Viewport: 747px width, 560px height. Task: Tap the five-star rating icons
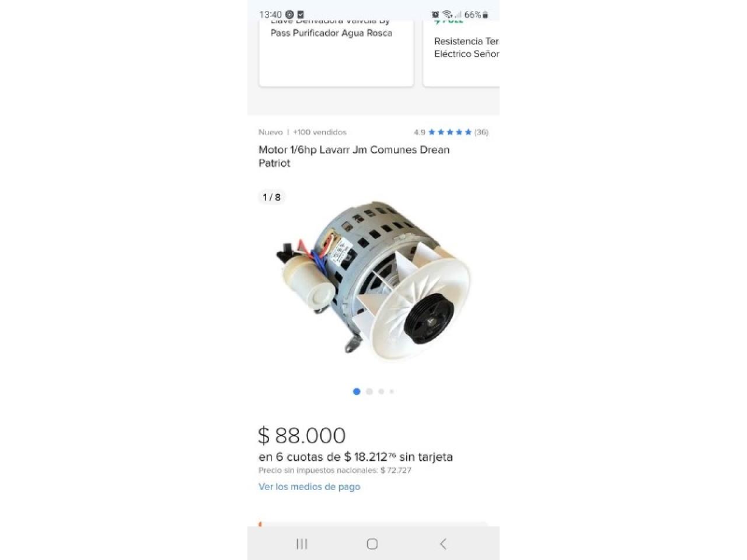[450, 132]
